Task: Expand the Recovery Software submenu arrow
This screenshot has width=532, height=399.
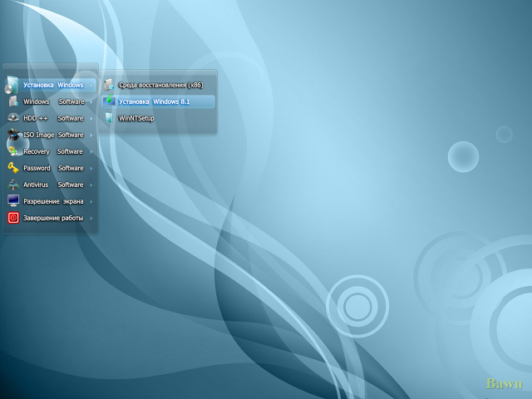Action: [x=91, y=151]
